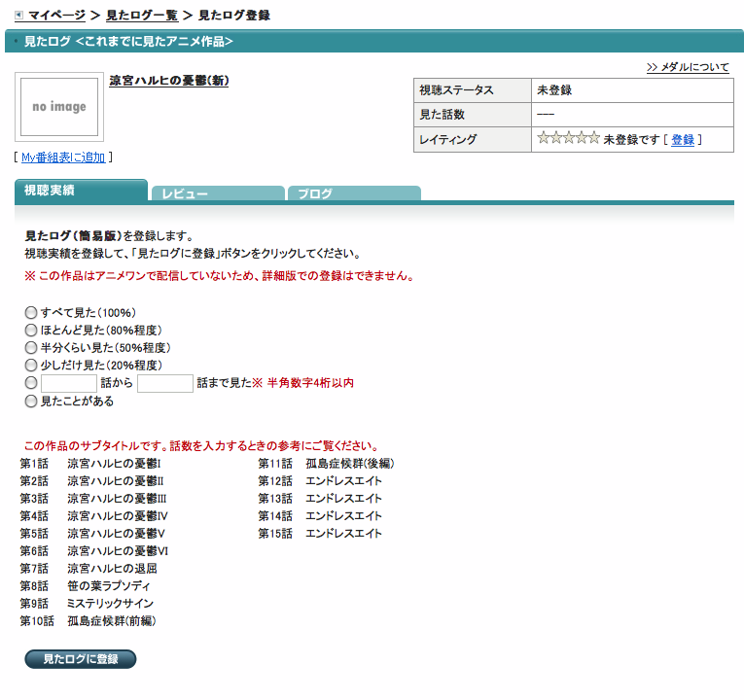Select the episode range radio button

point(31,383)
